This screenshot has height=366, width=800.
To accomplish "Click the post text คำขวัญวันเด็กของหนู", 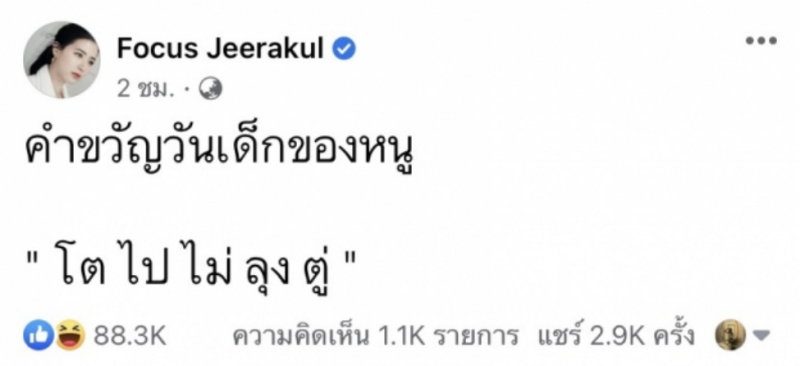I will (219, 151).
